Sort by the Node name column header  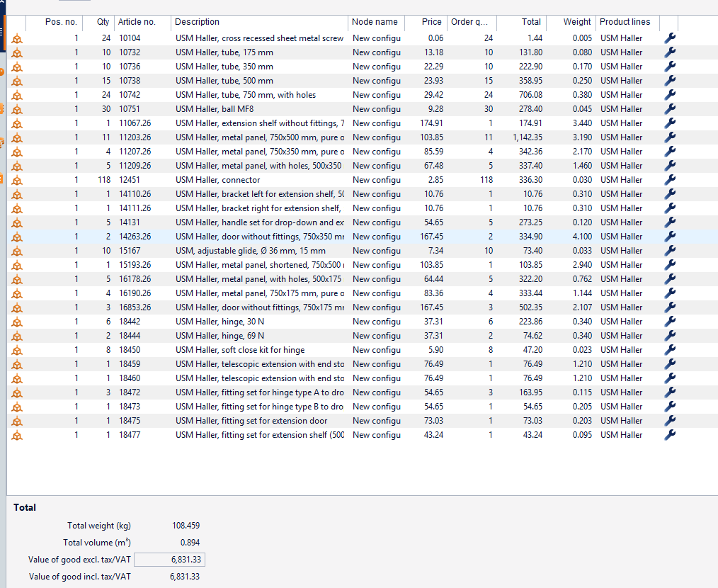point(376,22)
